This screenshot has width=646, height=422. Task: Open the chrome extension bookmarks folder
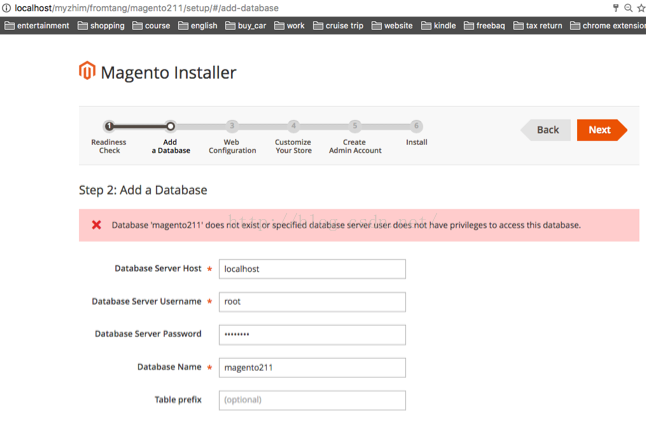click(608, 26)
